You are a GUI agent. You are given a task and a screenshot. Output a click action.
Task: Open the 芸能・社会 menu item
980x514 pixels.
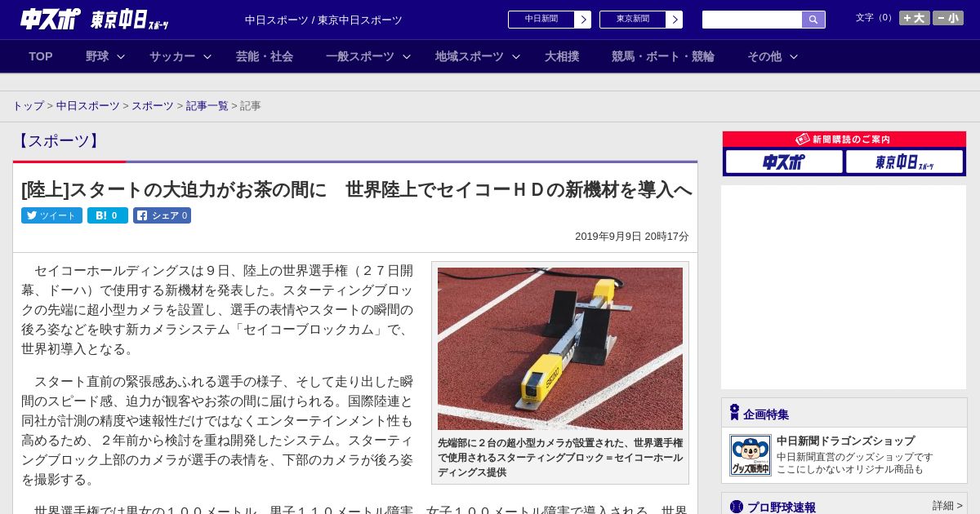[x=265, y=56]
